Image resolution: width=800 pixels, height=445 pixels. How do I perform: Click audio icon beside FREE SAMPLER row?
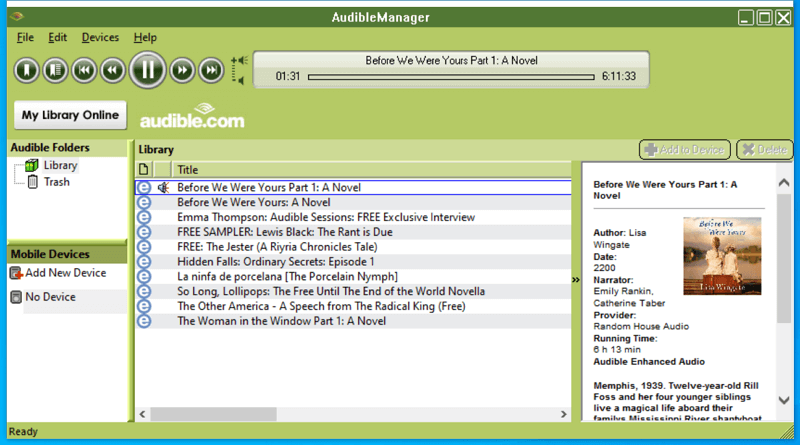(x=144, y=232)
